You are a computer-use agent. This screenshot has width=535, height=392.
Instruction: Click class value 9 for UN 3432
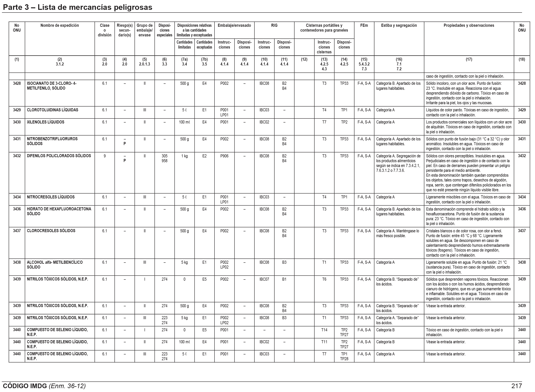(x=104, y=156)
